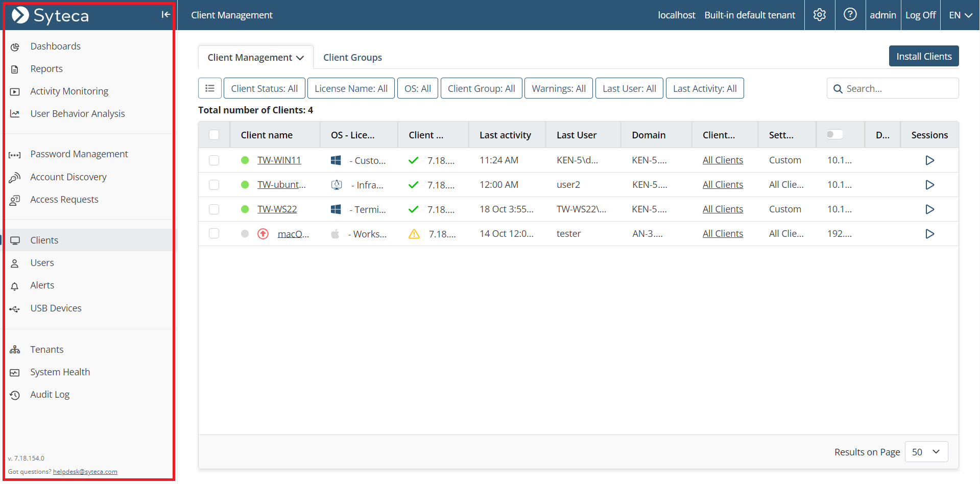The width and height of the screenshot is (980, 484).
Task: Open settings via the gear icon
Action: coord(819,15)
